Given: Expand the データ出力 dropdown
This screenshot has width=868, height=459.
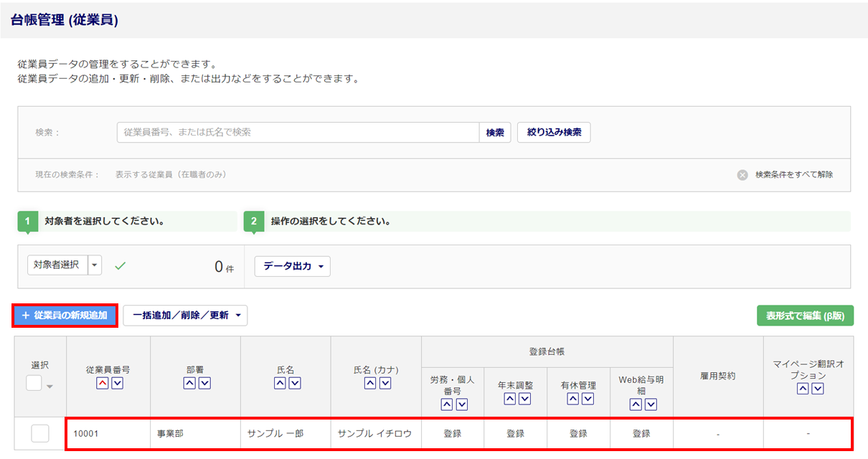Looking at the screenshot, I should [x=292, y=266].
